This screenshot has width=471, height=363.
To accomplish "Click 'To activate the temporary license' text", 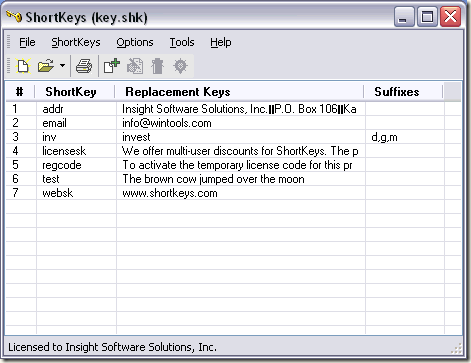I will (201, 165).
